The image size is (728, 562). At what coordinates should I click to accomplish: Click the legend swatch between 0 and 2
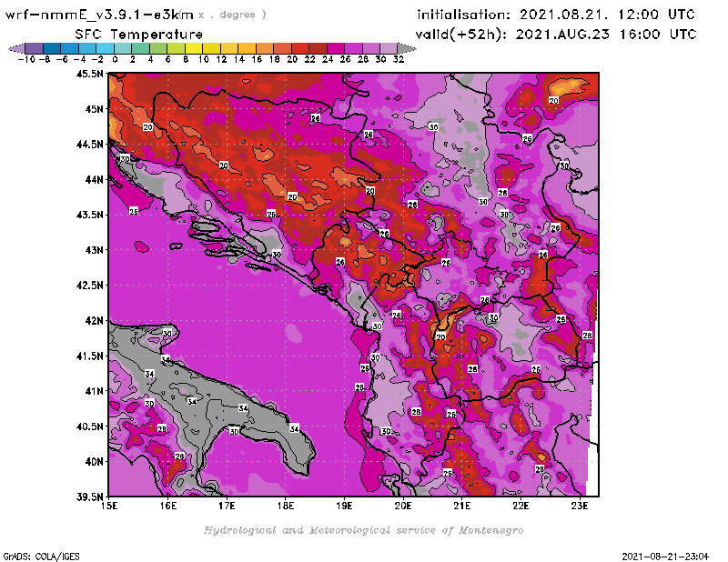point(123,48)
